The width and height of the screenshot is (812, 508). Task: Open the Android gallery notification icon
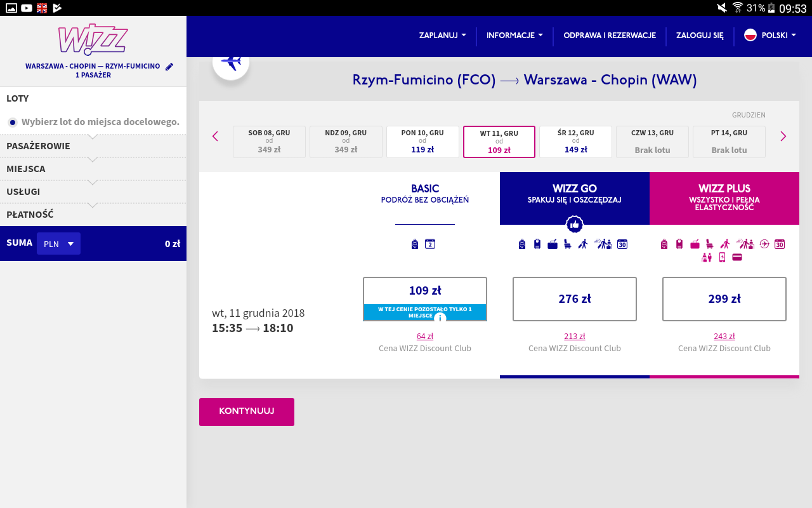coord(11,8)
